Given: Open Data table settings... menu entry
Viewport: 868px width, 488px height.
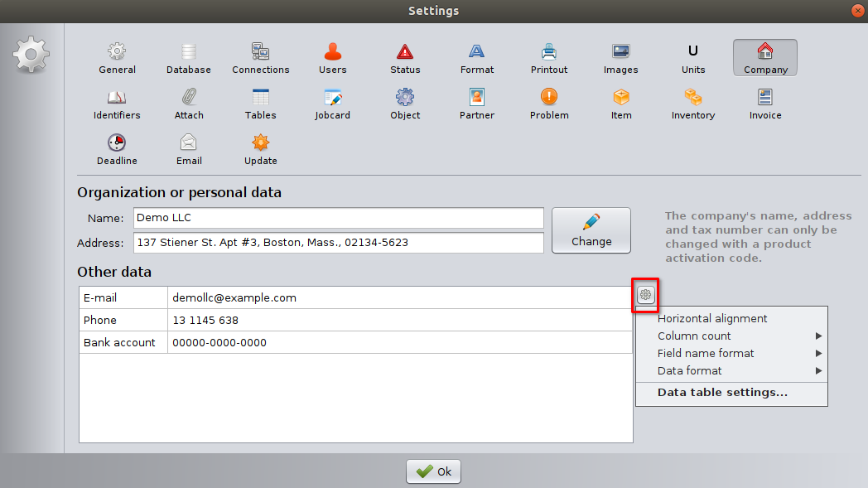Looking at the screenshot, I should (722, 392).
